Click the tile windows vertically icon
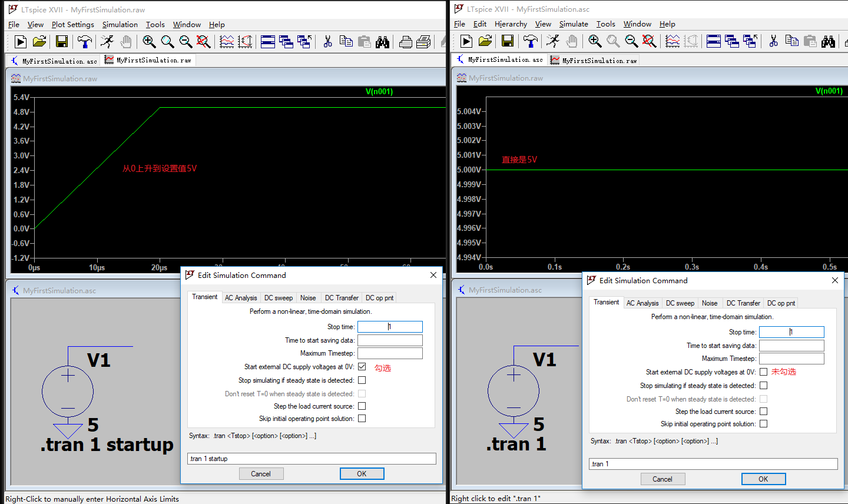This screenshot has width=848, height=504. coord(287,41)
